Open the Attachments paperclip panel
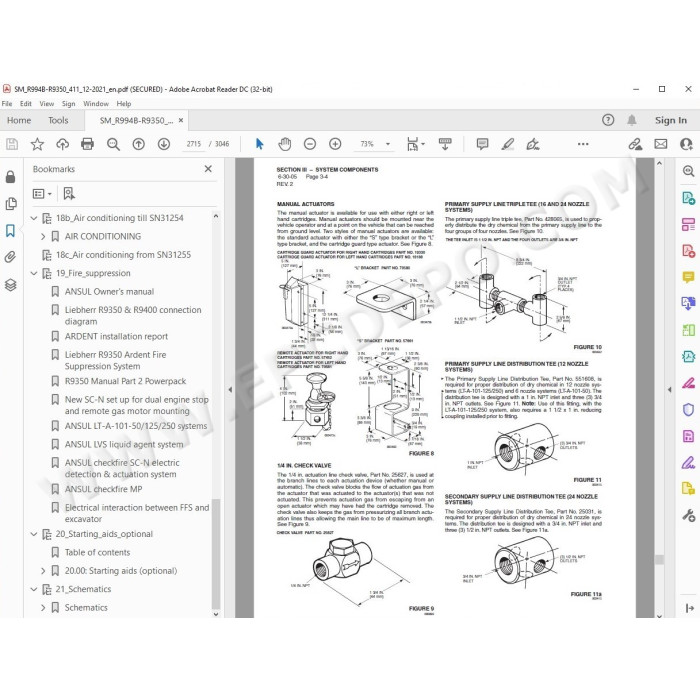 10,257
